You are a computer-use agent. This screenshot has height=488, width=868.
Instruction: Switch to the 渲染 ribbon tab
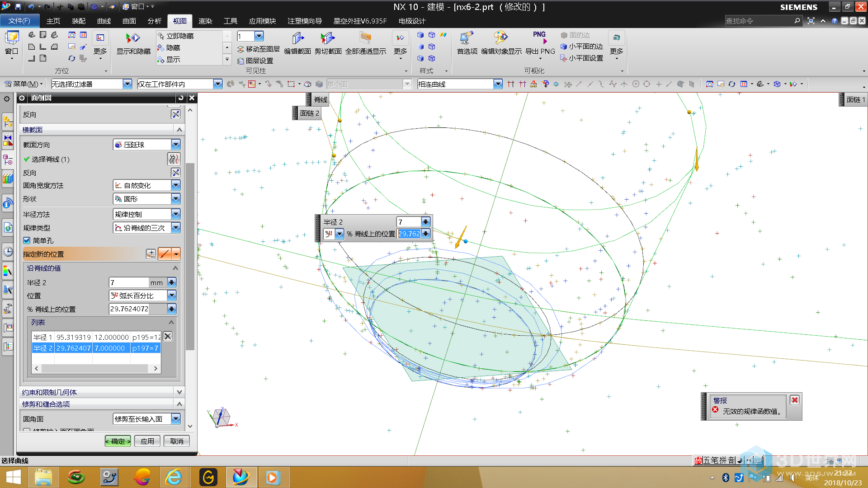coord(205,21)
